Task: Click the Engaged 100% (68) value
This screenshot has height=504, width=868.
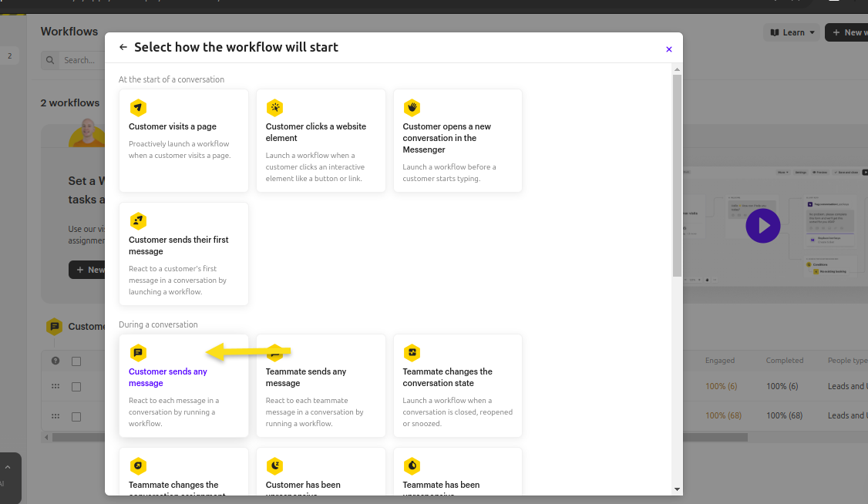Action: pyautogui.click(x=724, y=415)
